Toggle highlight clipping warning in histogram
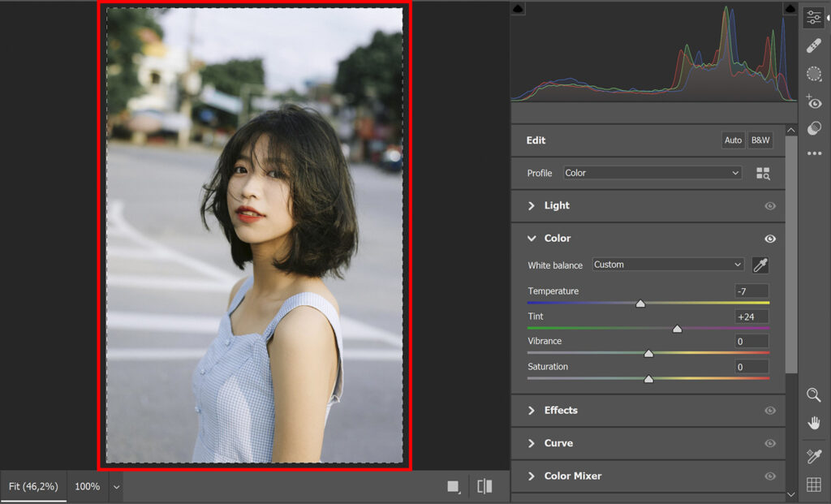The height and width of the screenshot is (504, 831). 790,8
